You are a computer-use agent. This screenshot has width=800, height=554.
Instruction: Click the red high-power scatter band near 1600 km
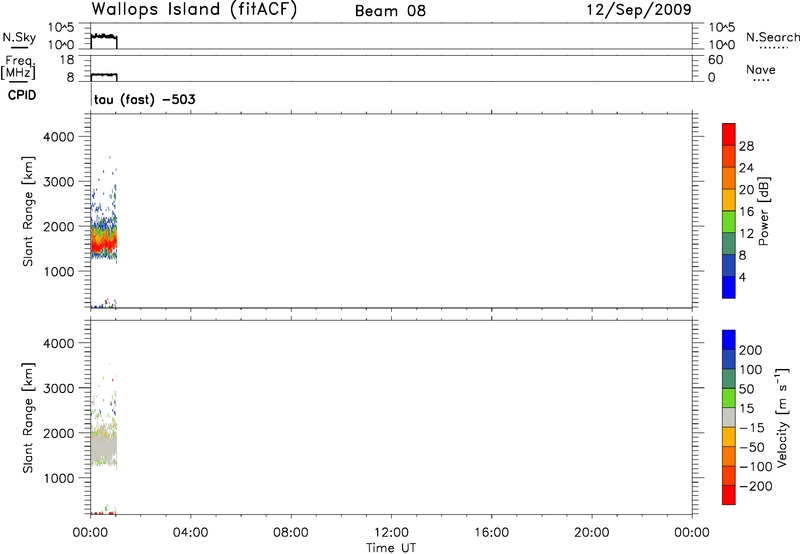coord(104,243)
